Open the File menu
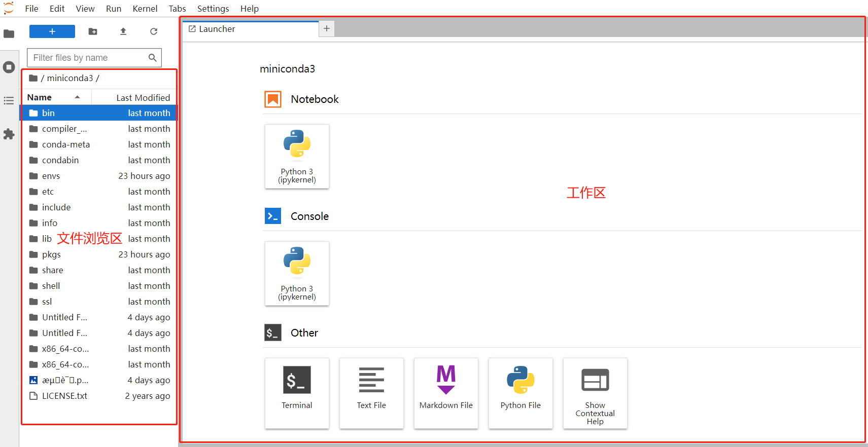 tap(32, 9)
